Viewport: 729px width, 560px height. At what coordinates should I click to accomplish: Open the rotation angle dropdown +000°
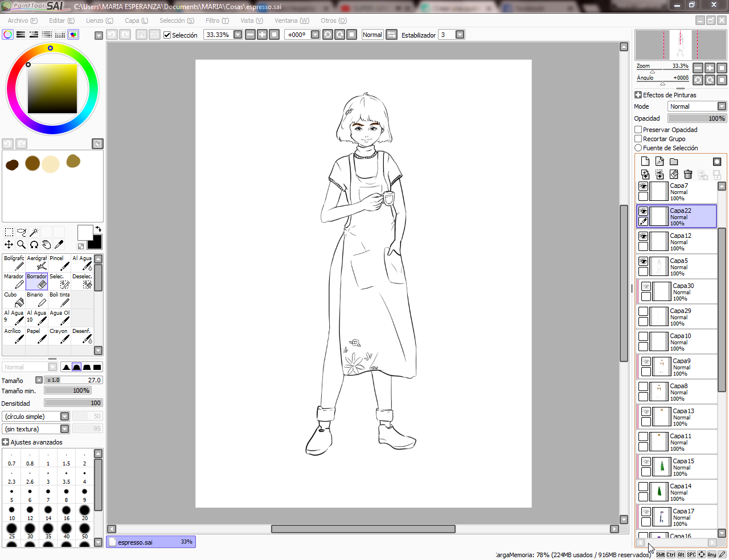click(x=316, y=35)
